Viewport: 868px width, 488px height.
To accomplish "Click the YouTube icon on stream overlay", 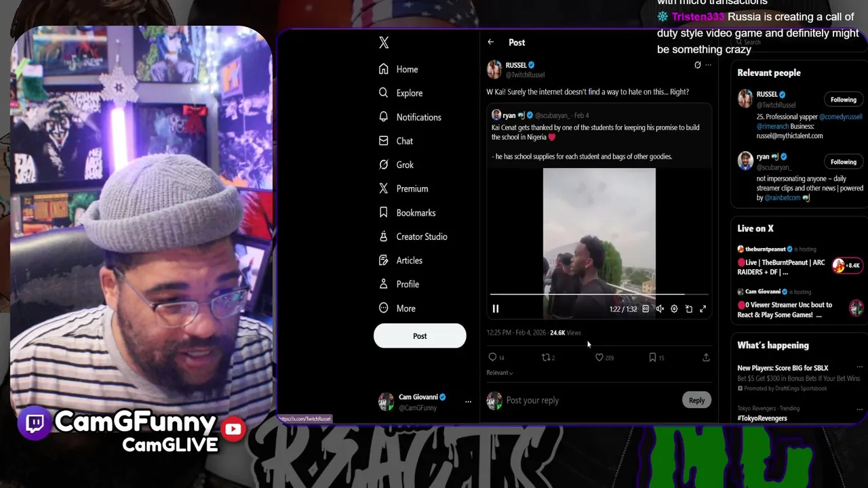I will click(233, 429).
